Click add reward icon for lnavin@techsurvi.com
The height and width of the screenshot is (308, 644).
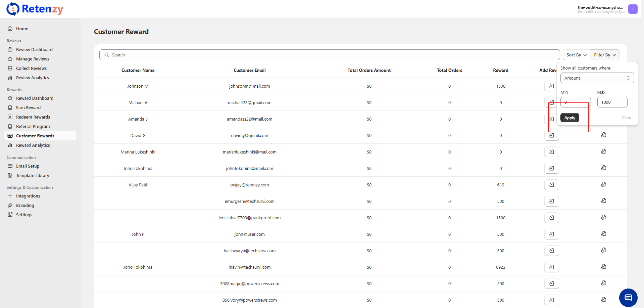(x=551, y=267)
